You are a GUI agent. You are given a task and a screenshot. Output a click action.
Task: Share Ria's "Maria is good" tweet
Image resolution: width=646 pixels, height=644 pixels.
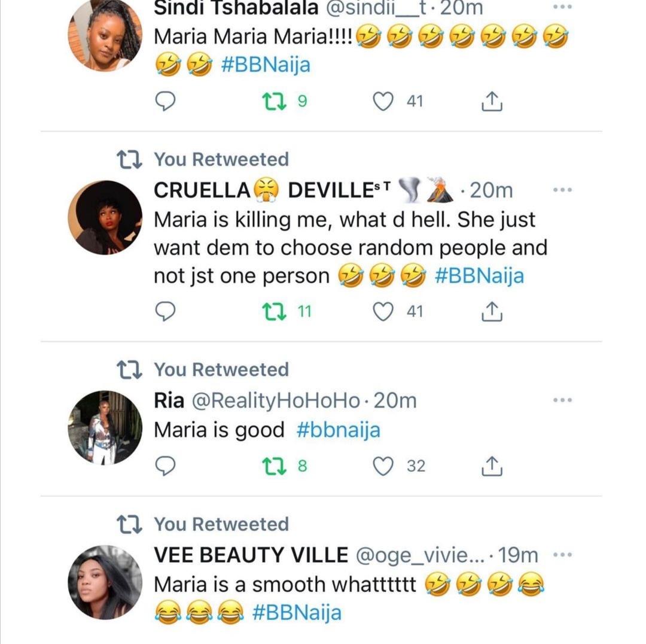pos(492,466)
